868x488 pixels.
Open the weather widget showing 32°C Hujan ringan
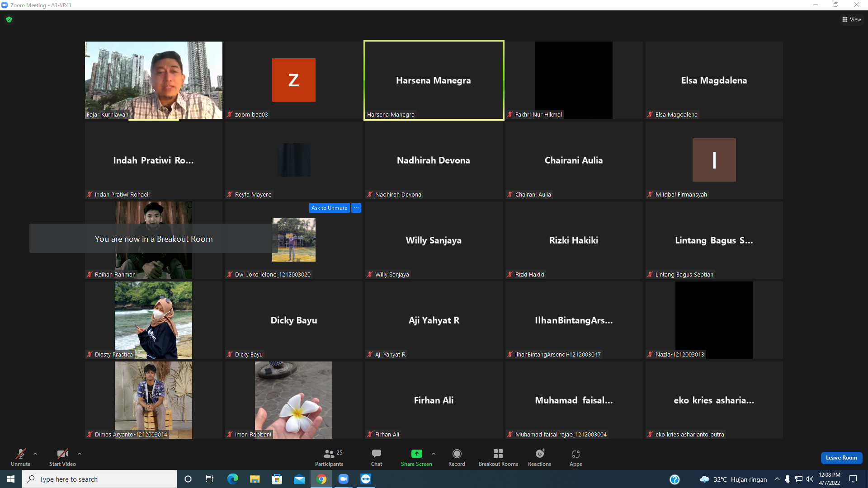coord(733,479)
